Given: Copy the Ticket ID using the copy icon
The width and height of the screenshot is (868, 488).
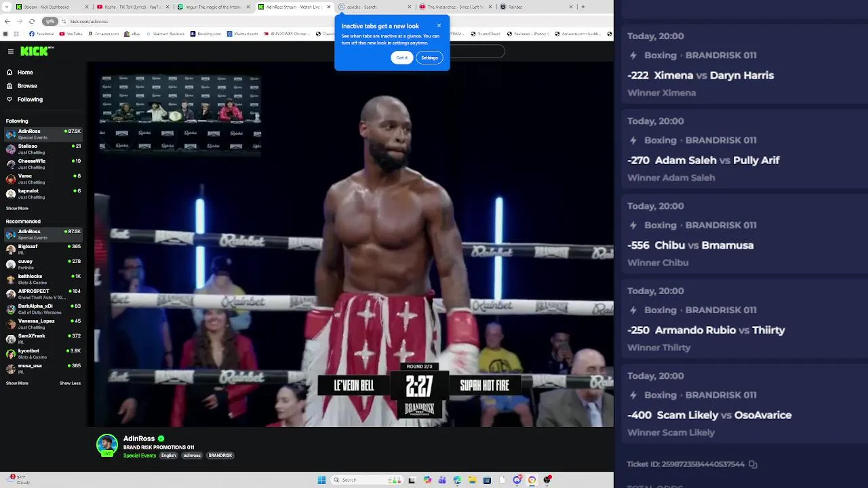Looking at the screenshot, I should [x=753, y=464].
